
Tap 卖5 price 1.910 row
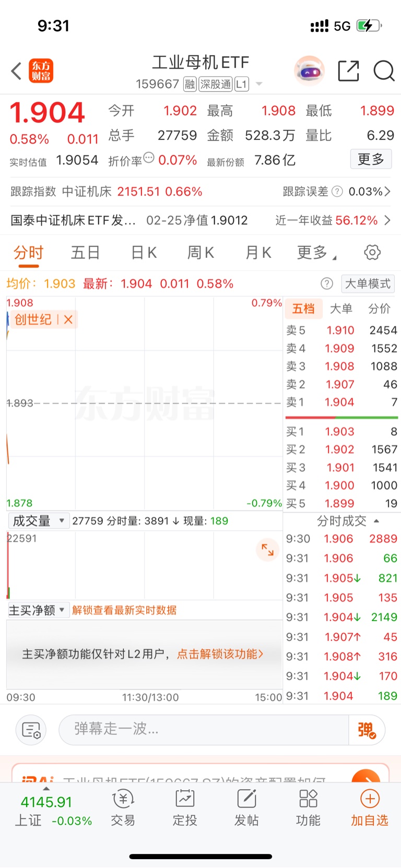tap(341, 330)
